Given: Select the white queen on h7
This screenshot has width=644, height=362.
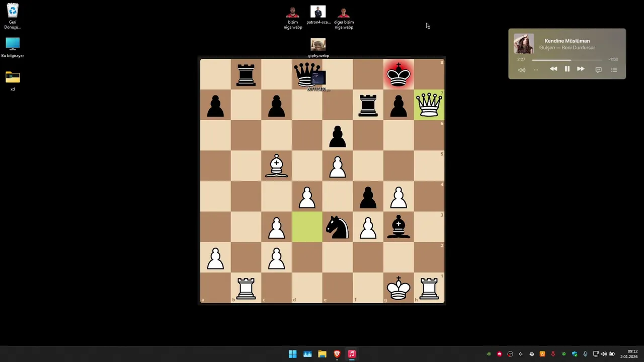Looking at the screenshot, I should pos(429,105).
